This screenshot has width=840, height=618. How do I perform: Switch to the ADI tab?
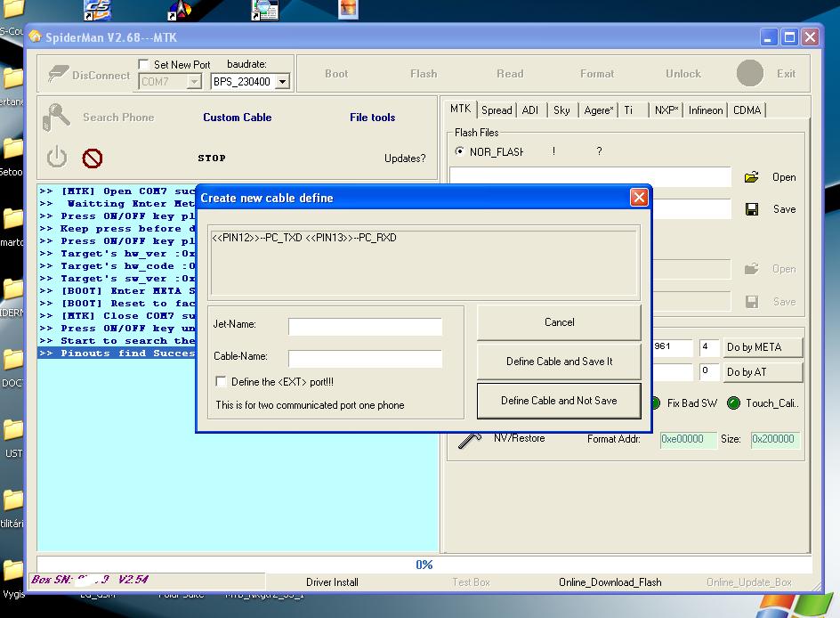(x=529, y=110)
